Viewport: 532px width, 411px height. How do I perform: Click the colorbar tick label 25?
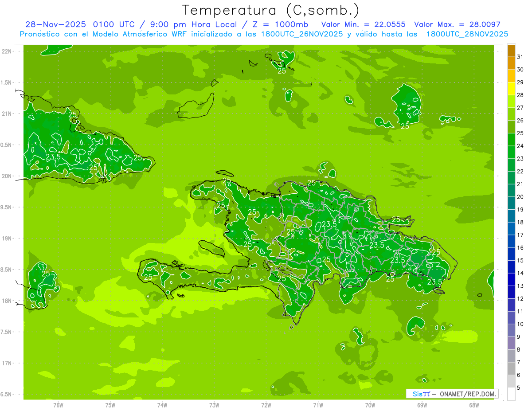point(520,133)
